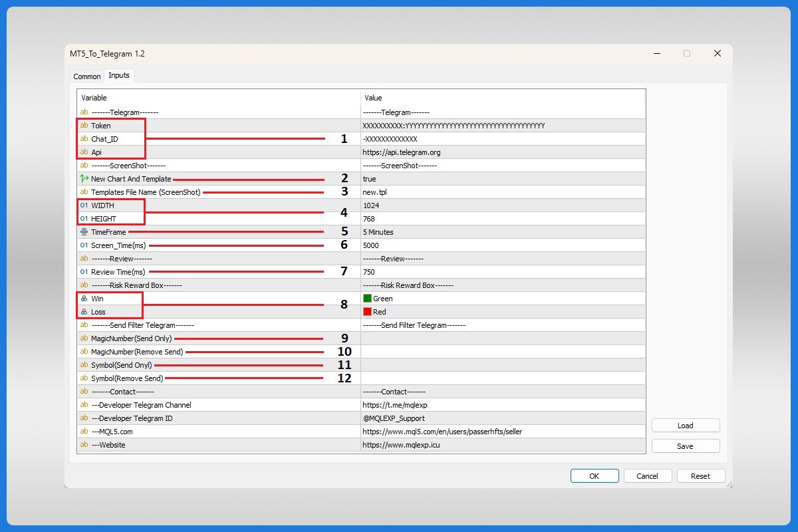
Task: Edit the new.tpl template file value
Action: click(503, 192)
